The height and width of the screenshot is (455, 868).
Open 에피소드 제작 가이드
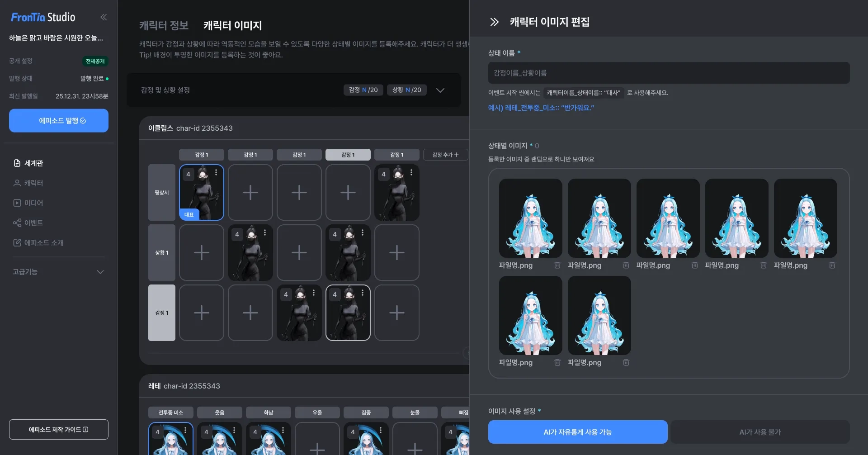tap(59, 430)
